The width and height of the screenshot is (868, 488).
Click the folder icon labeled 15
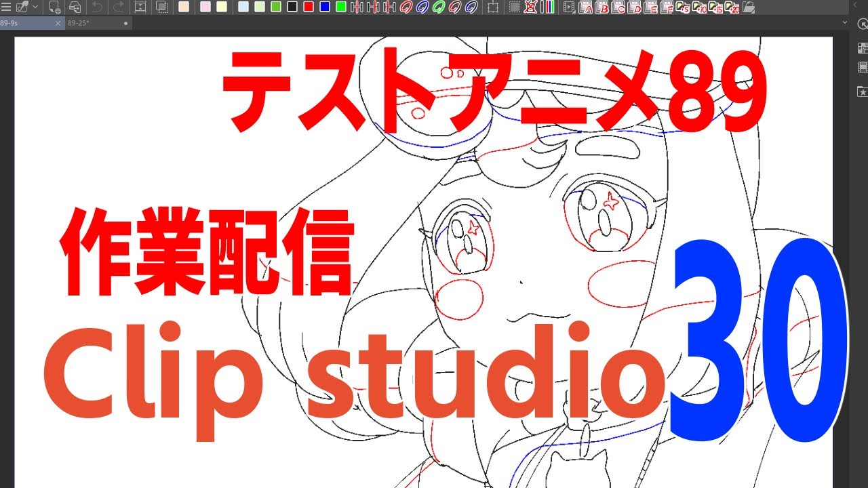coord(715,7)
